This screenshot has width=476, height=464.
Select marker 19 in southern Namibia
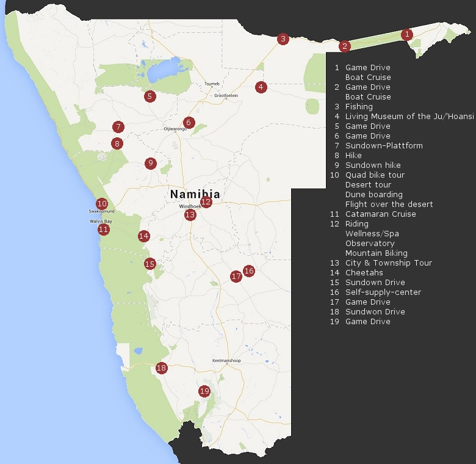tap(204, 391)
